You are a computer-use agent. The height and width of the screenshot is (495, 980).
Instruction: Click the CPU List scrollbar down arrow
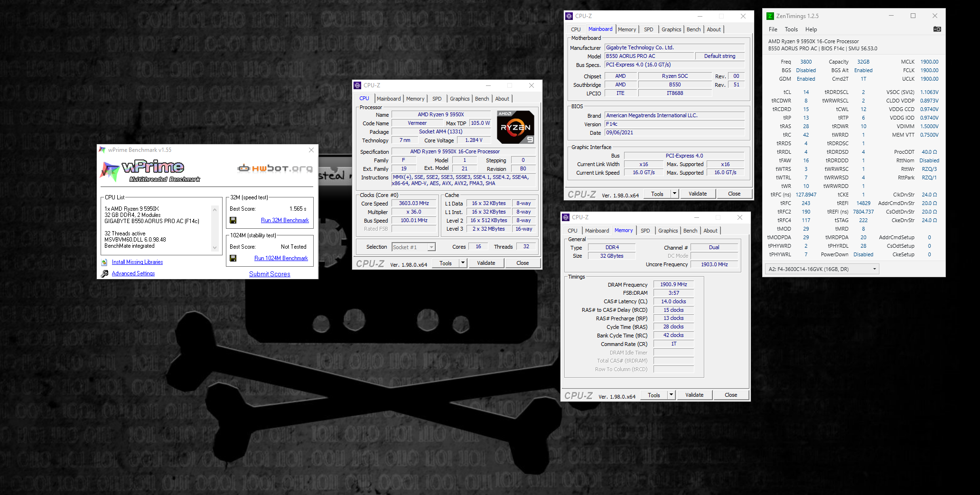pyautogui.click(x=215, y=247)
